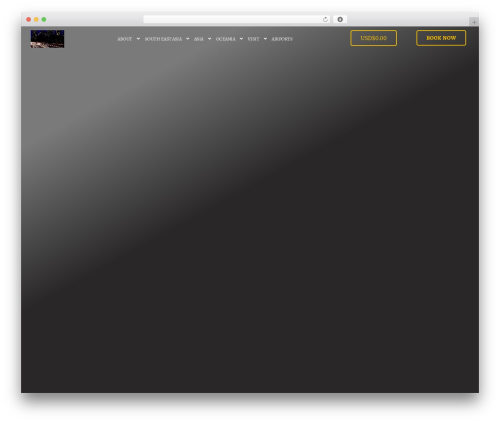Close the window with red button
The image size is (500, 423).
pos(29,19)
